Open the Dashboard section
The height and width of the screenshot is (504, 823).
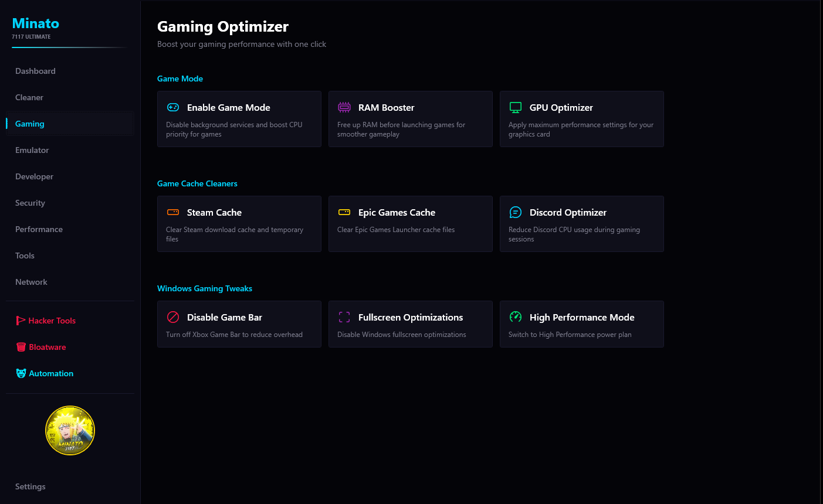coord(35,71)
